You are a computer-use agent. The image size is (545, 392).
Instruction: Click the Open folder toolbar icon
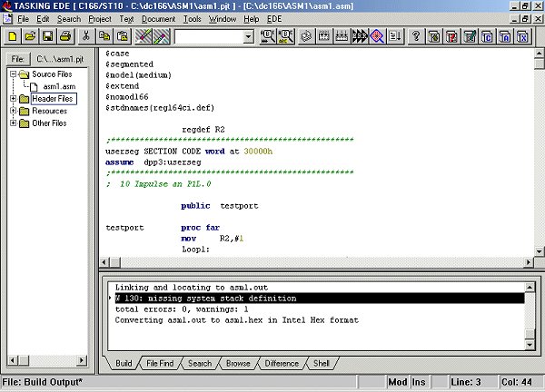pyautogui.click(x=30, y=36)
